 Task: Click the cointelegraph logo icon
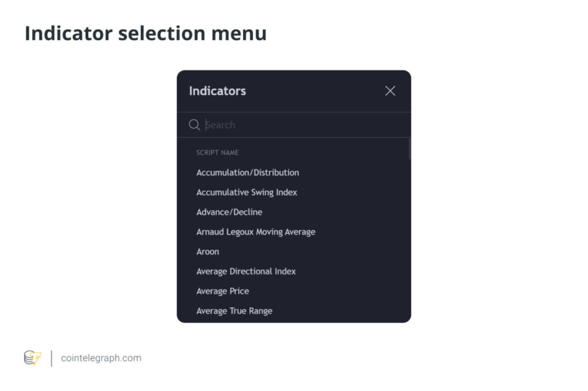(32, 358)
